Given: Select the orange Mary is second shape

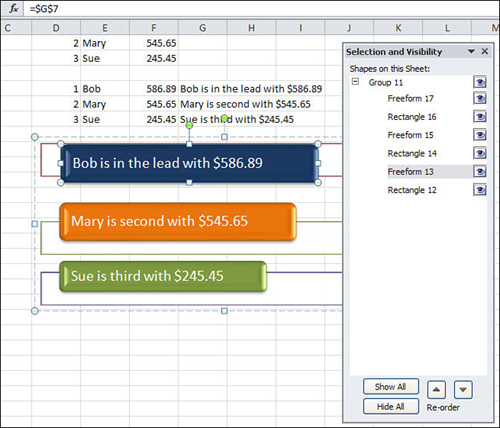Looking at the screenshot, I should point(178,222).
